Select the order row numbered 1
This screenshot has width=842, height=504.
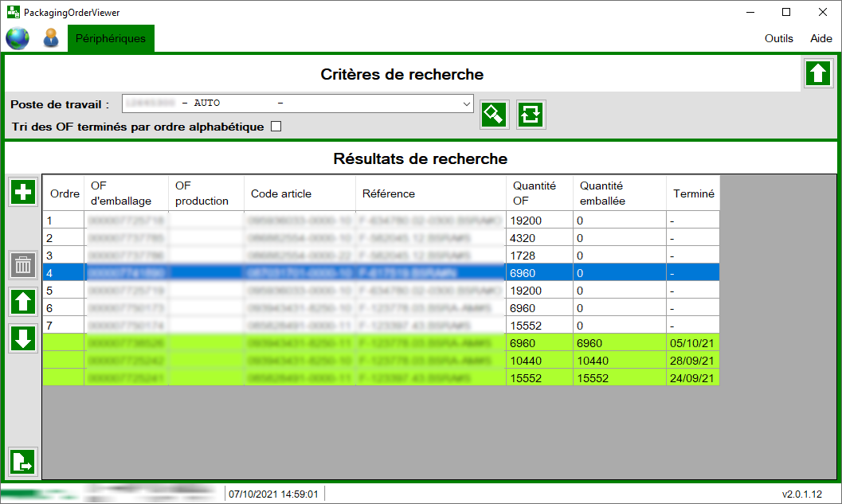pos(319,220)
